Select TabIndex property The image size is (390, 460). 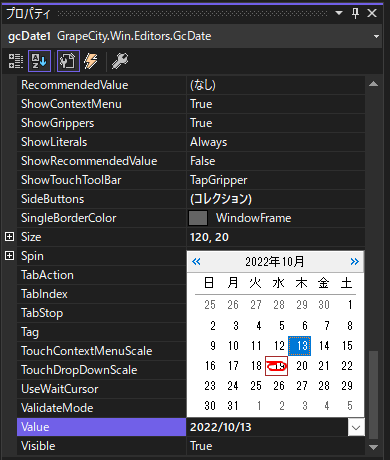[101, 294]
